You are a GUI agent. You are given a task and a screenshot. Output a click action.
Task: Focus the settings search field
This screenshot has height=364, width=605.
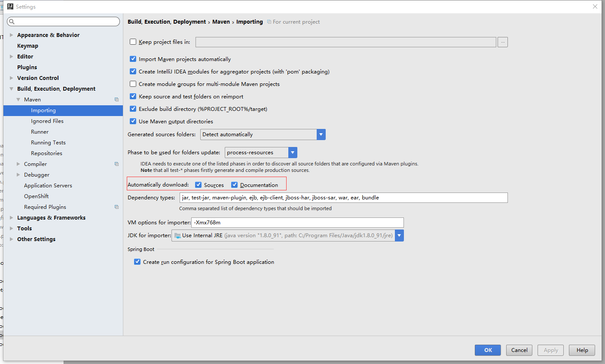pos(63,21)
